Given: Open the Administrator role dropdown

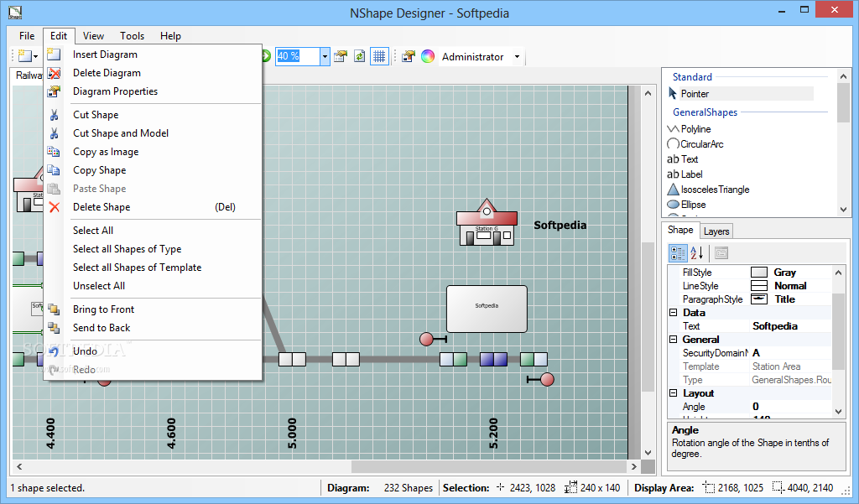Looking at the screenshot, I should [x=517, y=56].
